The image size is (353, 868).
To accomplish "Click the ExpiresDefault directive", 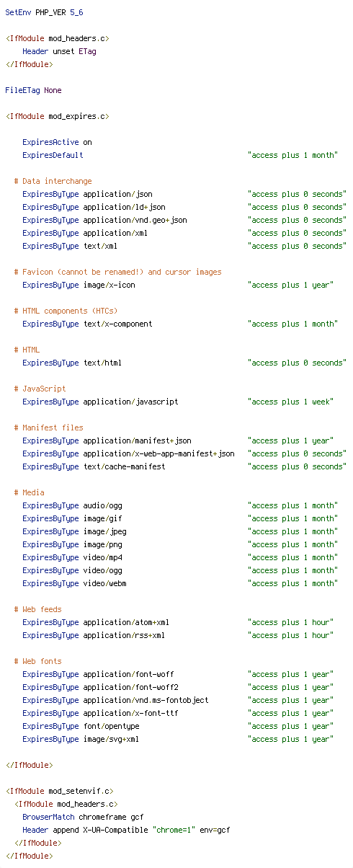I will [x=180, y=156].
